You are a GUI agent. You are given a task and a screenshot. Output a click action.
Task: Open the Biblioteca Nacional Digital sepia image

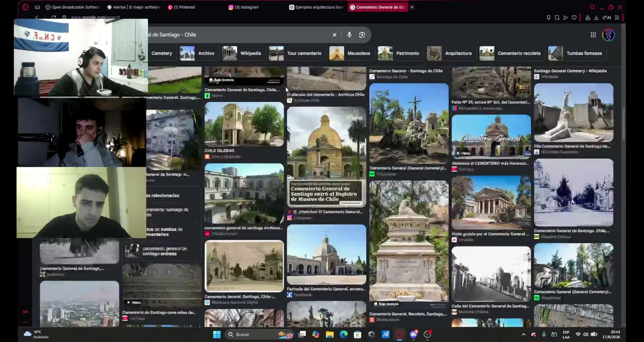point(244,266)
